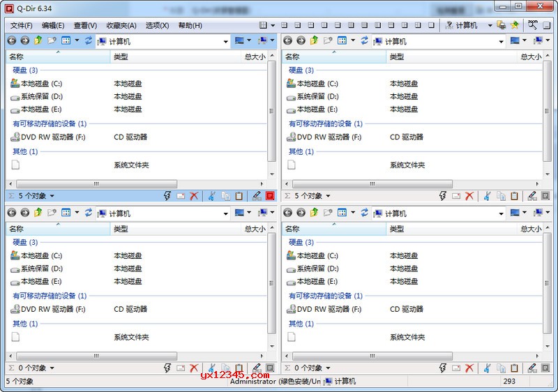Open the 5 个对象 dropdown in top-right pane
558x392 pixels.
pyautogui.click(x=328, y=195)
